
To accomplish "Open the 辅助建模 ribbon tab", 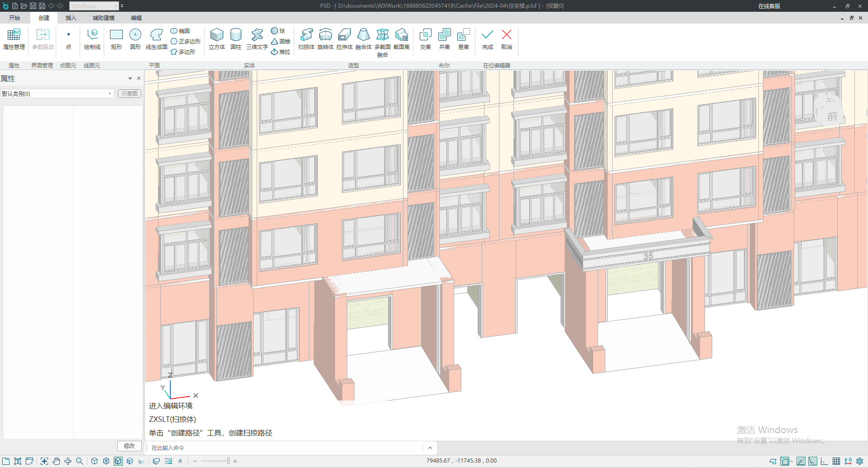I will [x=104, y=18].
